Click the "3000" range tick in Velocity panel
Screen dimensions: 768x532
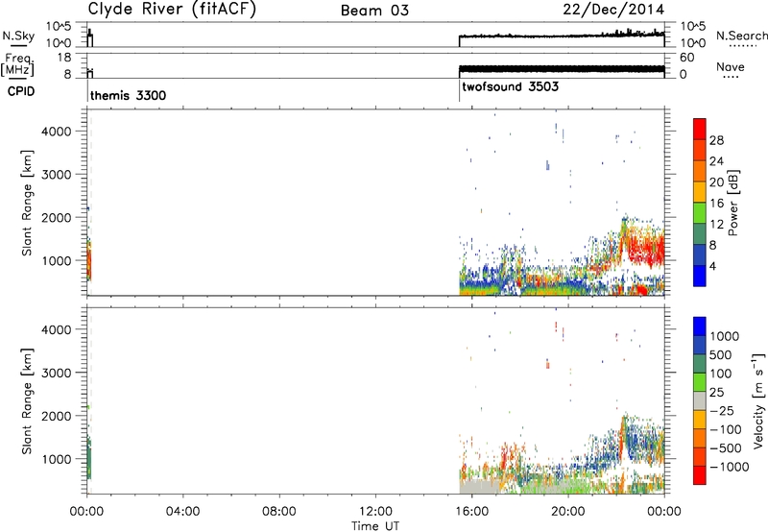tap(56, 373)
